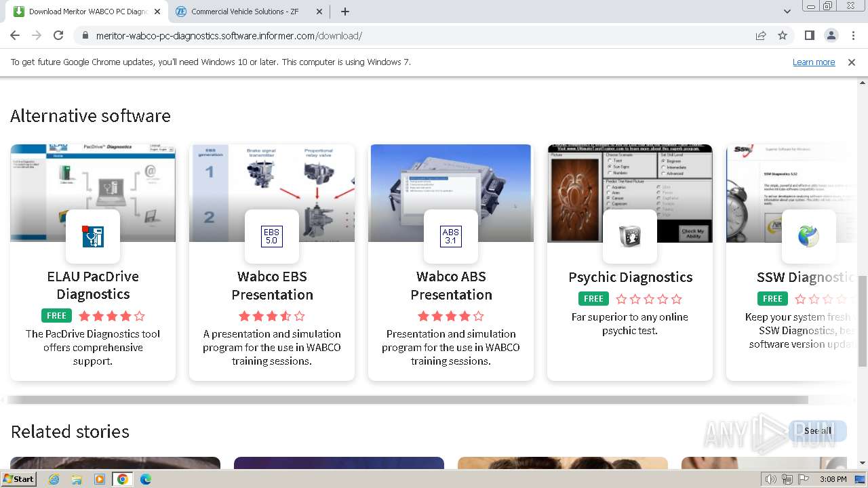Open Chrome side panel
The width and height of the screenshot is (868, 488).
809,35
